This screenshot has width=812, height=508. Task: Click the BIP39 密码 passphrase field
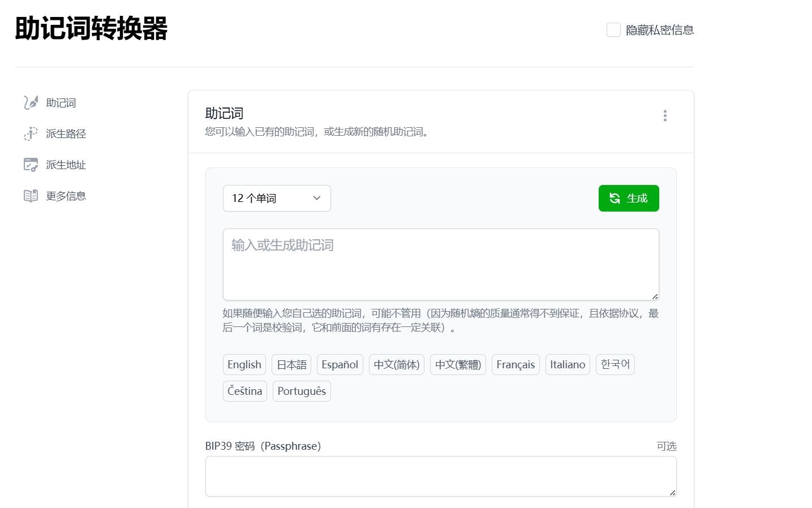[441, 476]
